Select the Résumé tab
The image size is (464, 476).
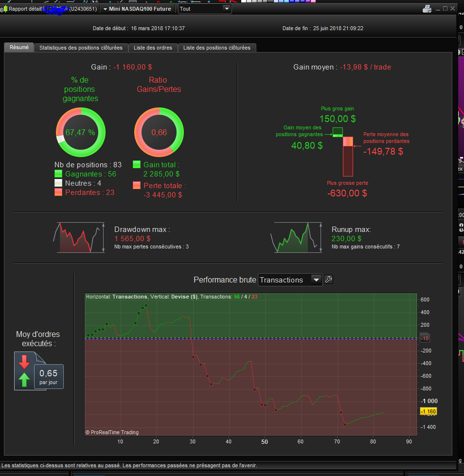tap(19, 47)
